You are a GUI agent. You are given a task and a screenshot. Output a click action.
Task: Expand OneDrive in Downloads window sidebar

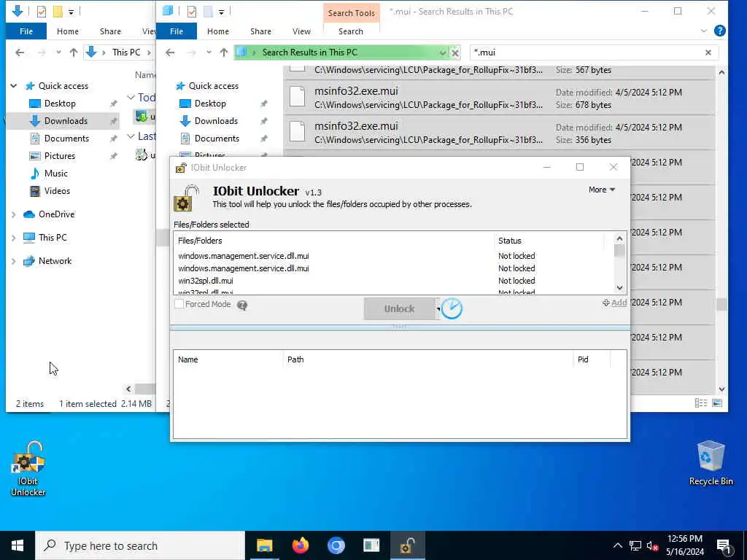[x=14, y=214]
